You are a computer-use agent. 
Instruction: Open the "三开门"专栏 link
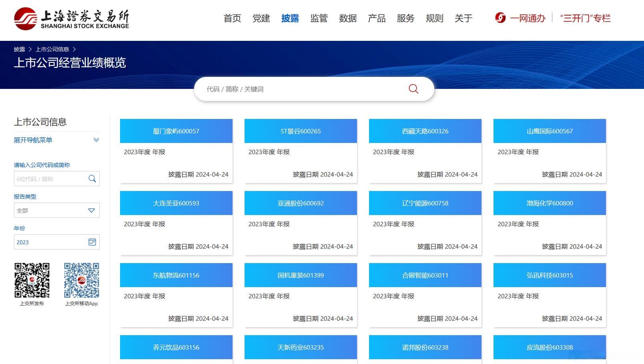click(x=585, y=18)
